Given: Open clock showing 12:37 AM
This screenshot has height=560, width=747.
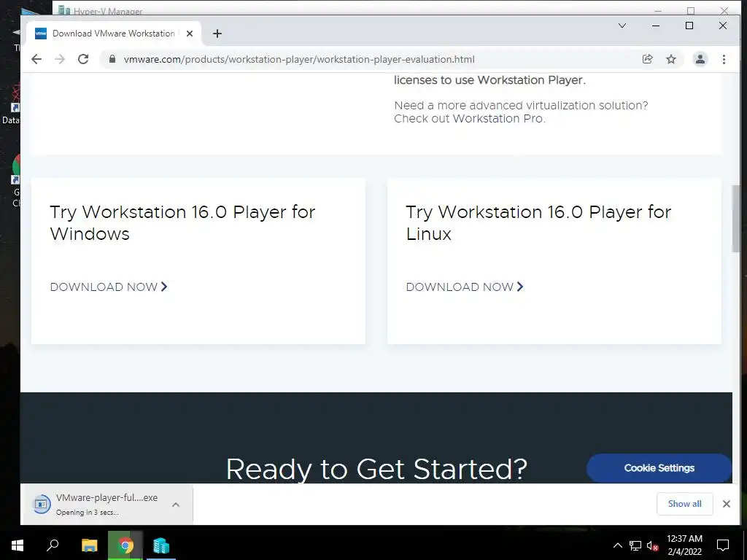Looking at the screenshot, I should pyautogui.click(x=684, y=545).
